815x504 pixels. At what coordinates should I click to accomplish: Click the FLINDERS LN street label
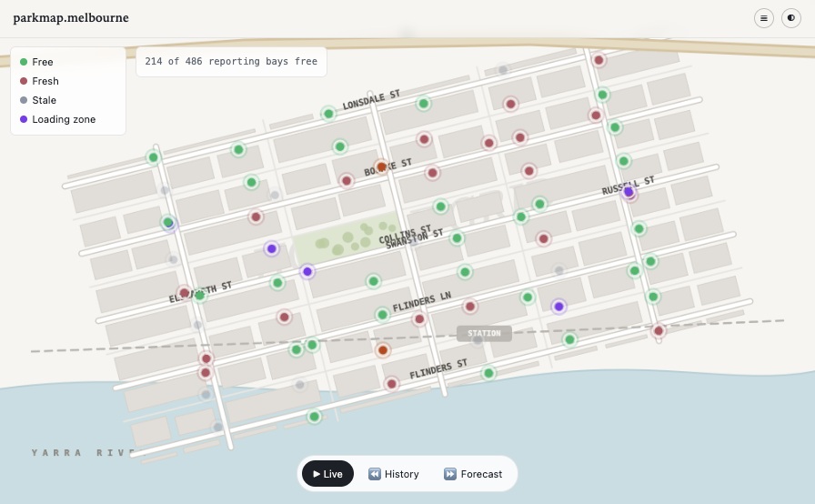click(421, 301)
